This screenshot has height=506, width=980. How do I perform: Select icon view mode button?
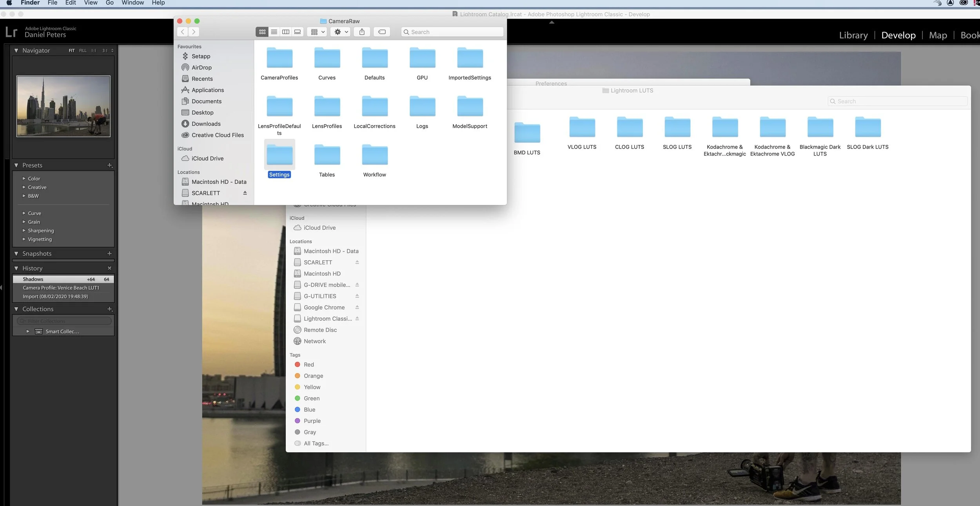(262, 32)
